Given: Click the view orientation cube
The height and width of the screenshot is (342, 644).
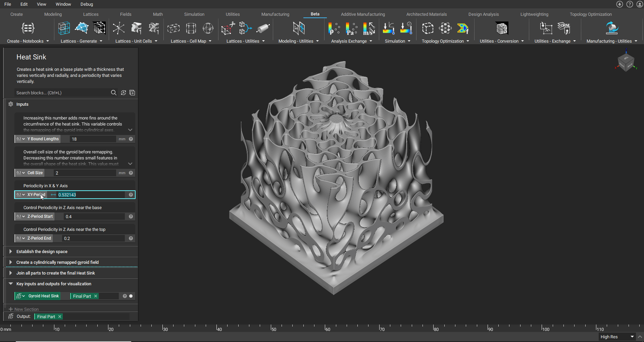Looking at the screenshot, I should click(626, 62).
